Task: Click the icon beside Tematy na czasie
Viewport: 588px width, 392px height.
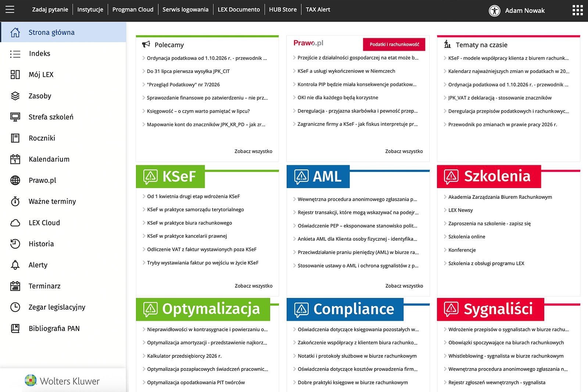Action: click(x=447, y=44)
